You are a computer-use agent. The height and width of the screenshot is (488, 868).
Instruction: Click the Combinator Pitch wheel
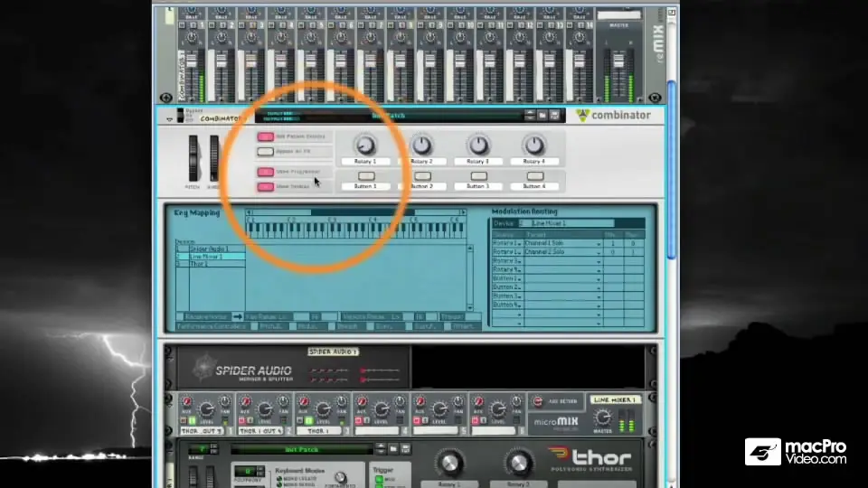(193, 158)
